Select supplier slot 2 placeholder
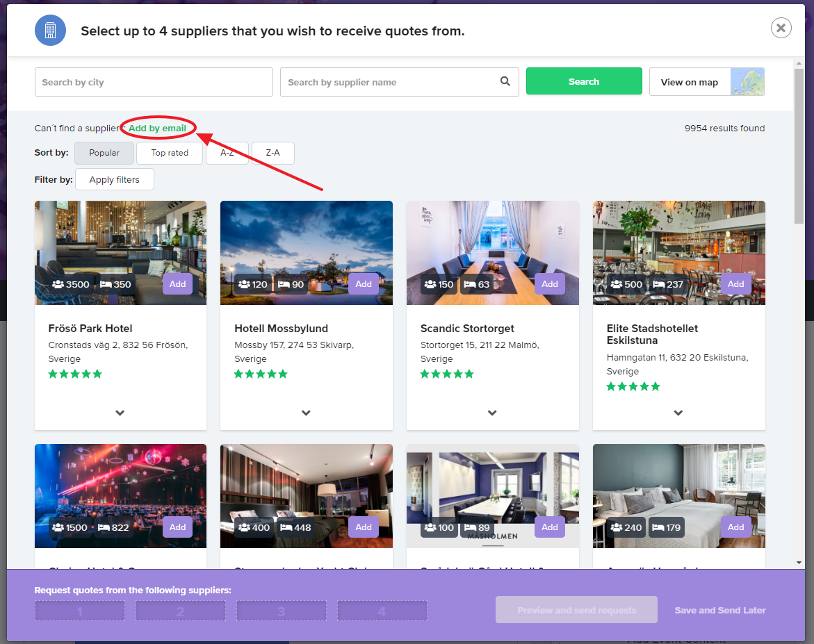 pyautogui.click(x=181, y=611)
